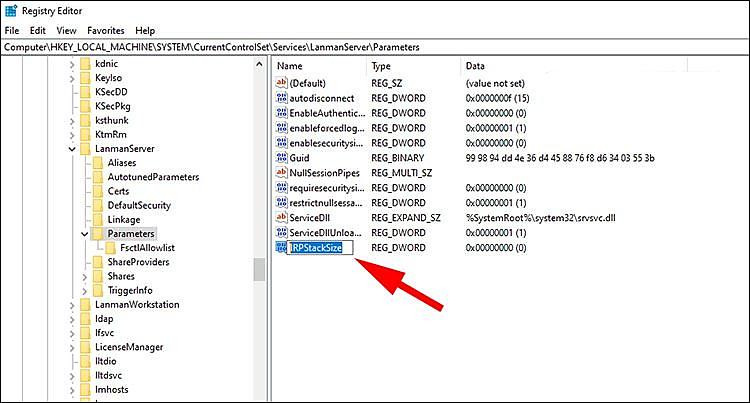Select the Certs folder icon
Image resolution: width=750 pixels, height=403 pixels.
click(98, 191)
